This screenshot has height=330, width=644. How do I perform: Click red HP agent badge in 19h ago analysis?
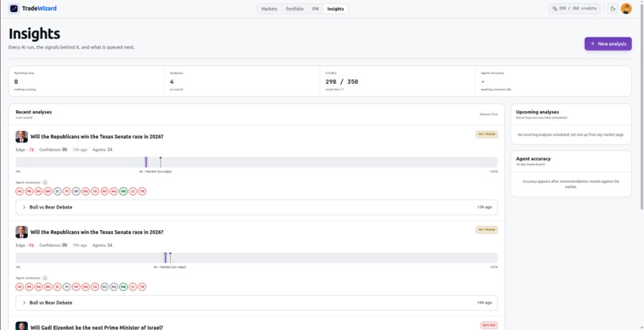click(x=76, y=286)
